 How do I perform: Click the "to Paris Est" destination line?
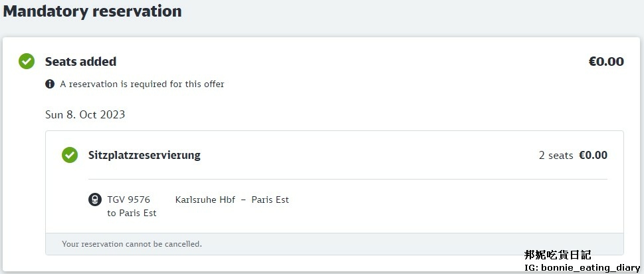(x=132, y=213)
